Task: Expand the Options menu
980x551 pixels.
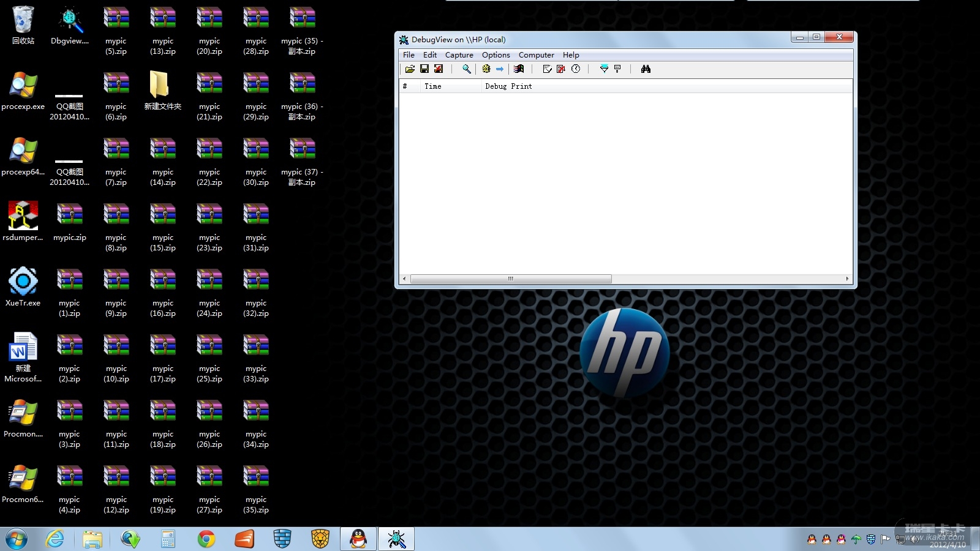Action: 496,55
